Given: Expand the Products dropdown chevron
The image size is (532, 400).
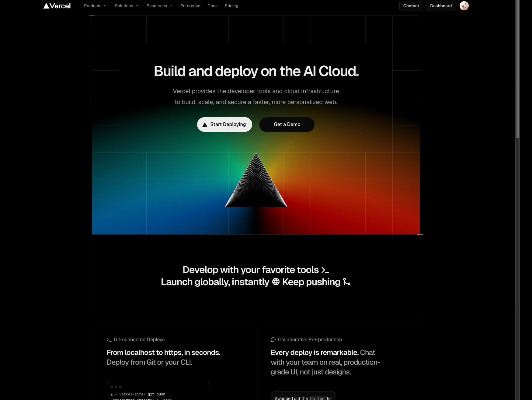Looking at the screenshot, I should (x=105, y=6).
